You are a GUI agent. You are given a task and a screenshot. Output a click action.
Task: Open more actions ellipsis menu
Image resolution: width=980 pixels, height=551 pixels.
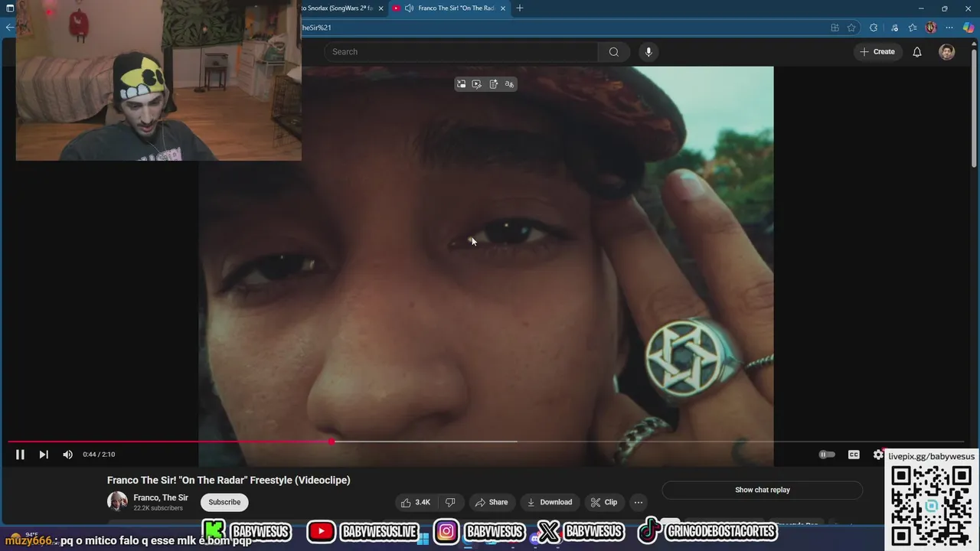click(x=639, y=502)
